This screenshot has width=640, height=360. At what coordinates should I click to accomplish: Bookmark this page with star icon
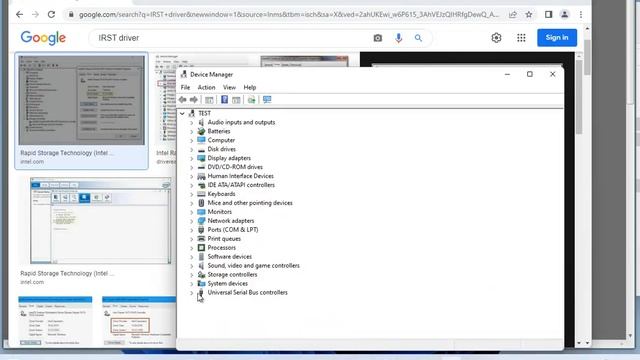(529, 15)
